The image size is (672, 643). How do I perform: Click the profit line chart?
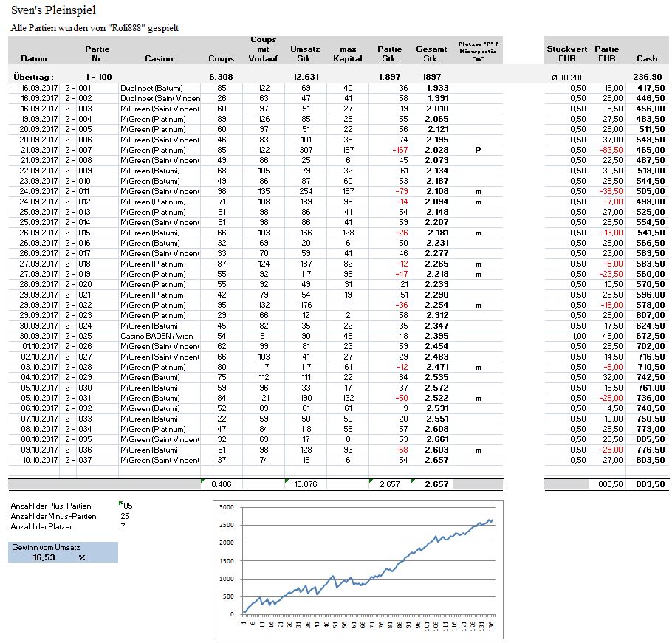pyautogui.click(x=357, y=568)
